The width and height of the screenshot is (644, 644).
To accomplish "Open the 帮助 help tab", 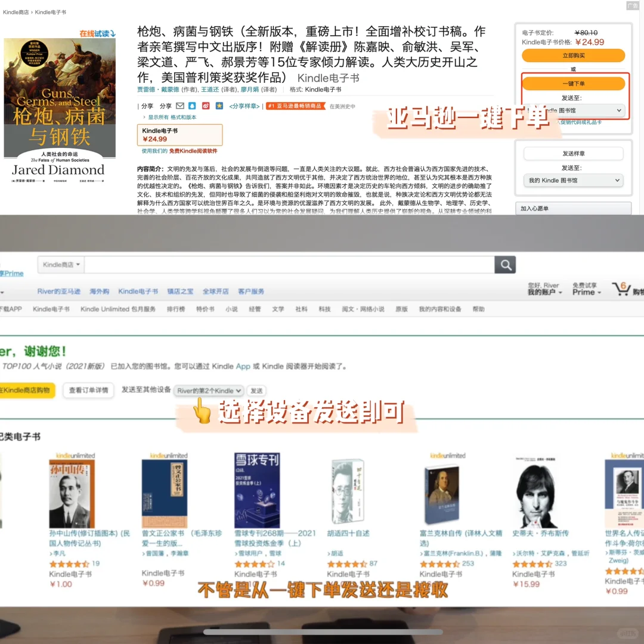I will pos(478,309).
